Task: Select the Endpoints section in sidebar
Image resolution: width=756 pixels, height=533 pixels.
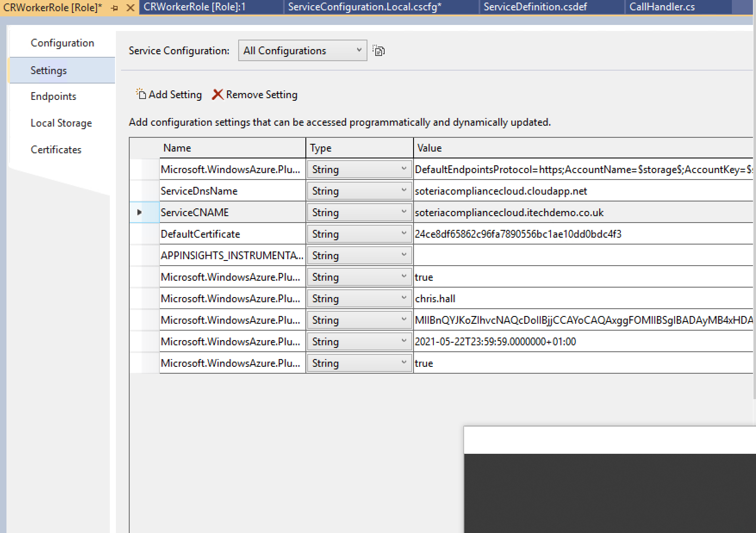Action: click(53, 96)
